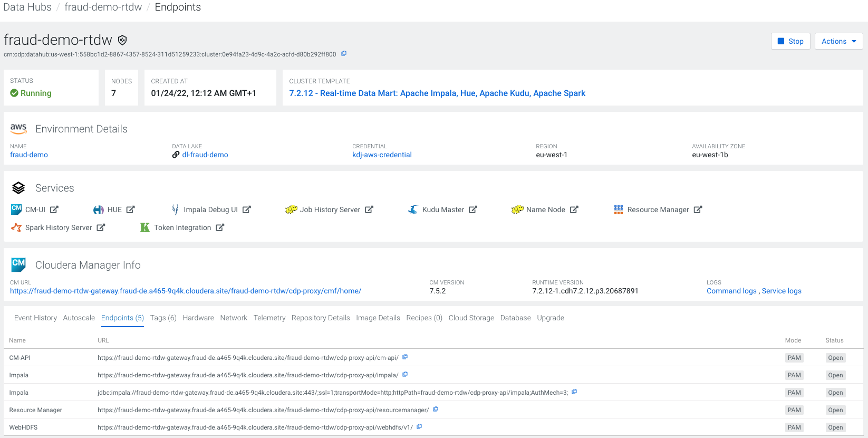
Task: Click the Open status badge in WebHDFS row
Action: click(x=835, y=427)
